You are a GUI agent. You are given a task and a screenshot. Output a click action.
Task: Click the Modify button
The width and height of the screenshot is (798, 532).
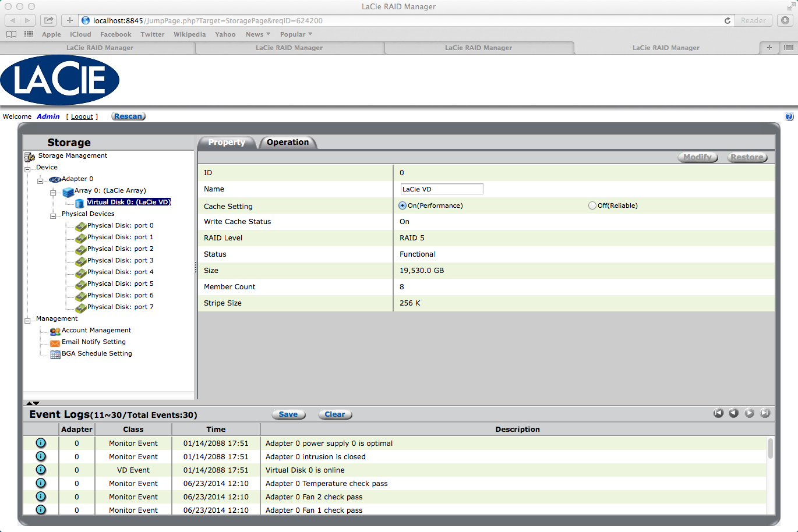[x=698, y=157]
